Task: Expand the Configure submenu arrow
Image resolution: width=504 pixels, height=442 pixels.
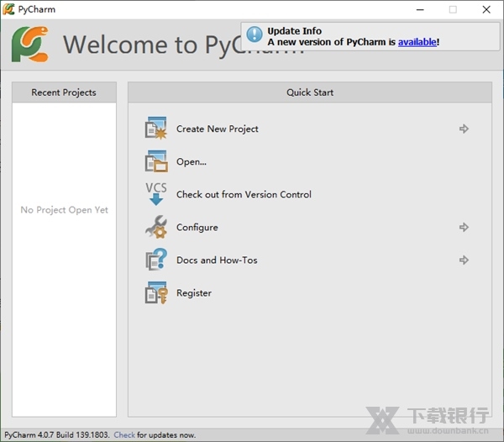Action: click(x=464, y=227)
